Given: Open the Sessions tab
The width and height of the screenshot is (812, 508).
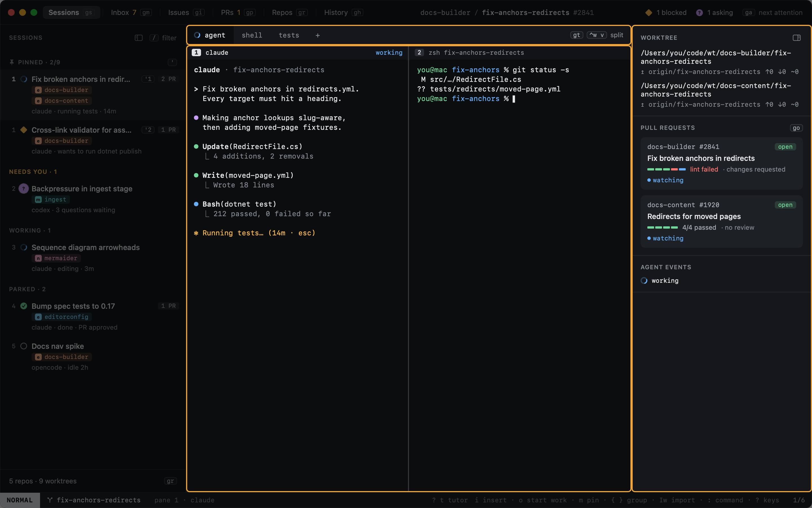Looking at the screenshot, I should pos(71,12).
